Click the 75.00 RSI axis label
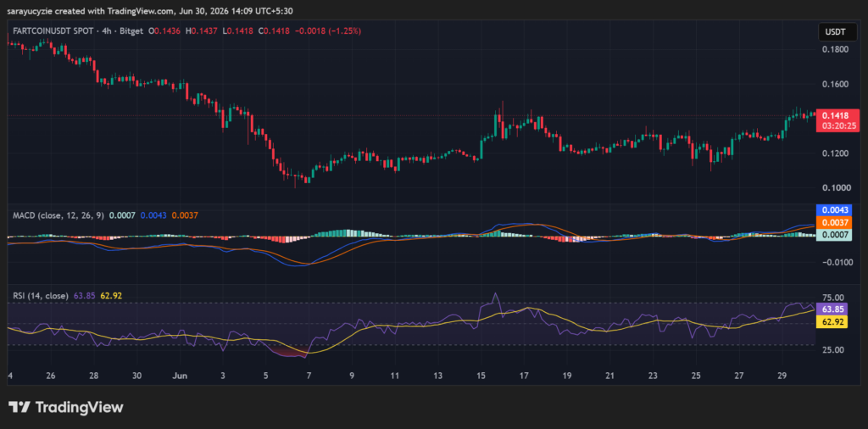868x429 pixels. pos(832,298)
